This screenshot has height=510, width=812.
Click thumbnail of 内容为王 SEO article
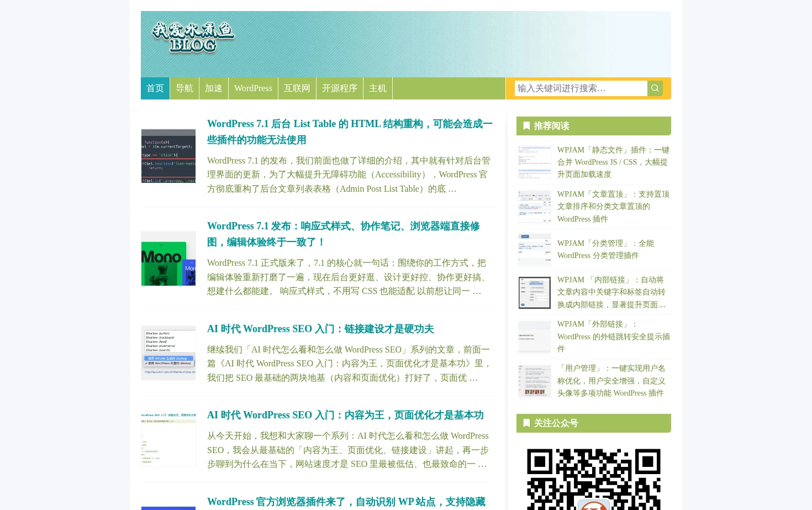tap(168, 439)
